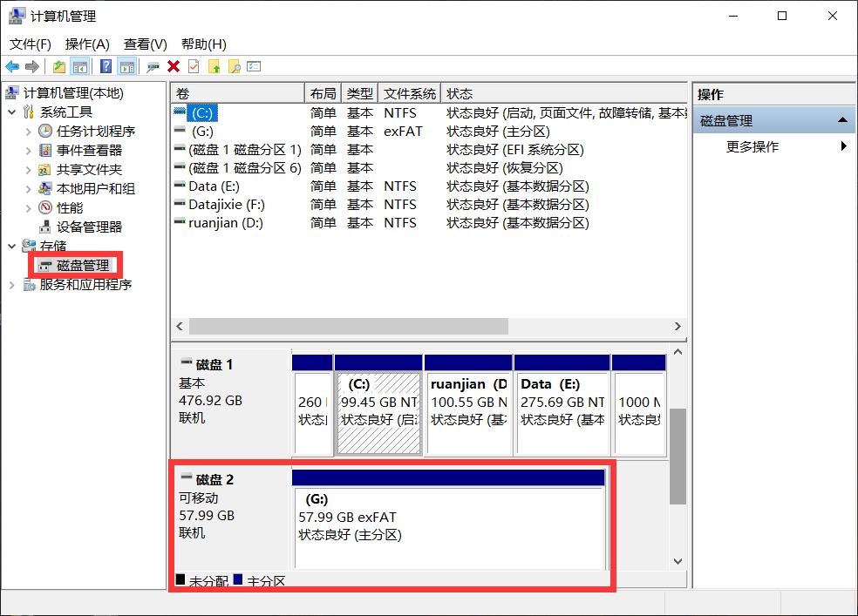The image size is (858, 616).
Task: Select volume row 磁盘 1 磁盘分区 6
Action: (x=429, y=168)
